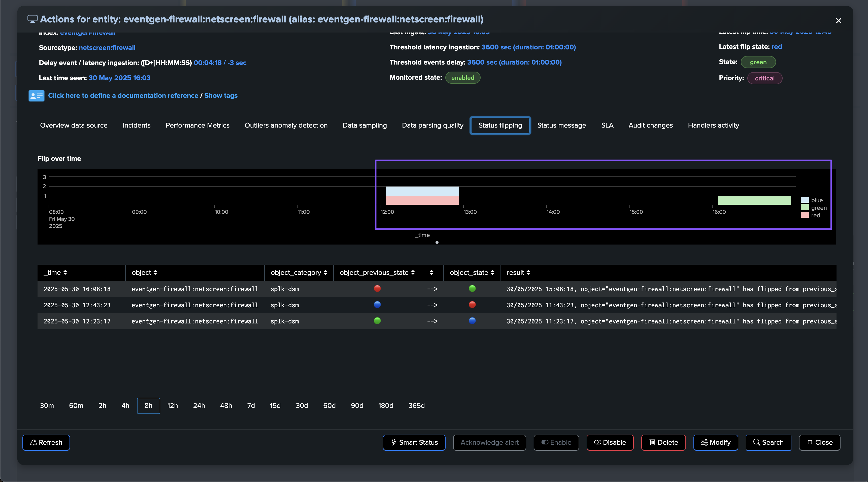Switch to the Status message tab

point(561,125)
